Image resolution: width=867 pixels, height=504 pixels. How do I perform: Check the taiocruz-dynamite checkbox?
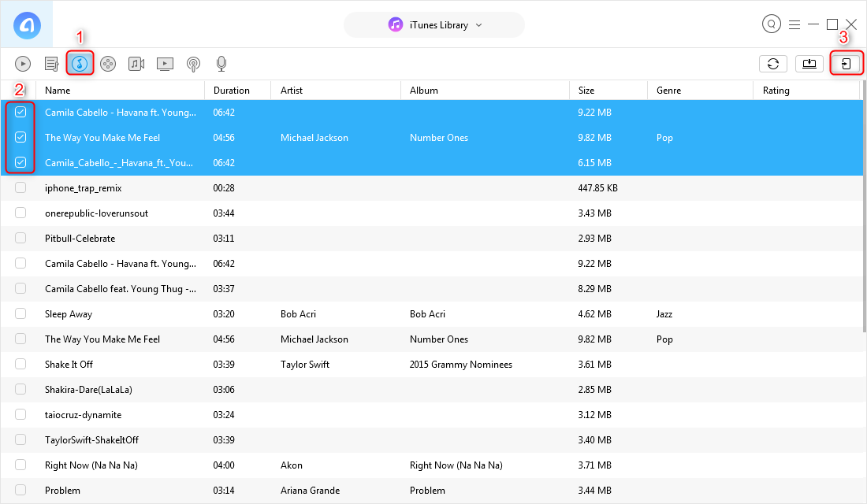tap(20, 414)
